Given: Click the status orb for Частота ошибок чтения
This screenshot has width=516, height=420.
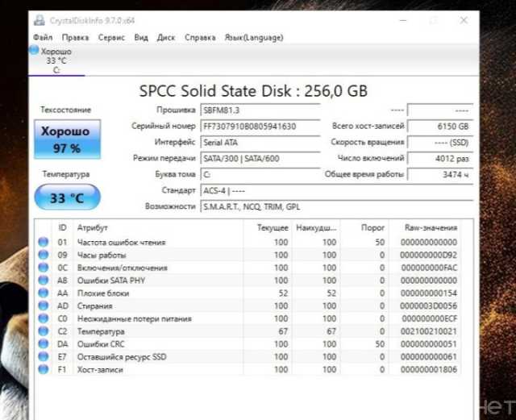Looking at the screenshot, I should click(44, 242).
